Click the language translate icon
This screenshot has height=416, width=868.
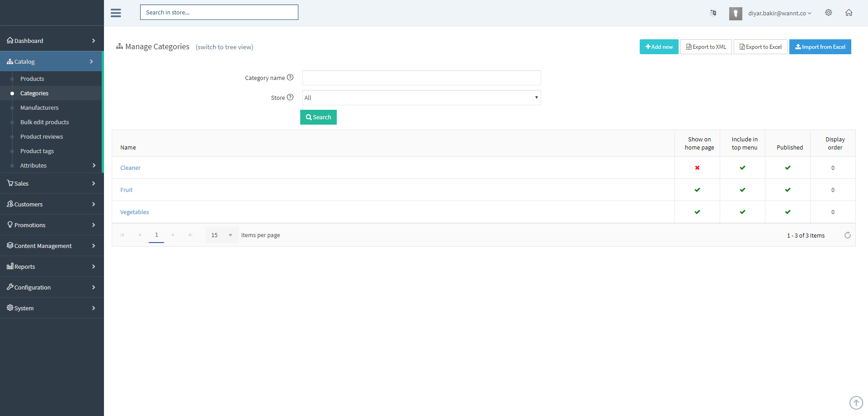(713, 13)
